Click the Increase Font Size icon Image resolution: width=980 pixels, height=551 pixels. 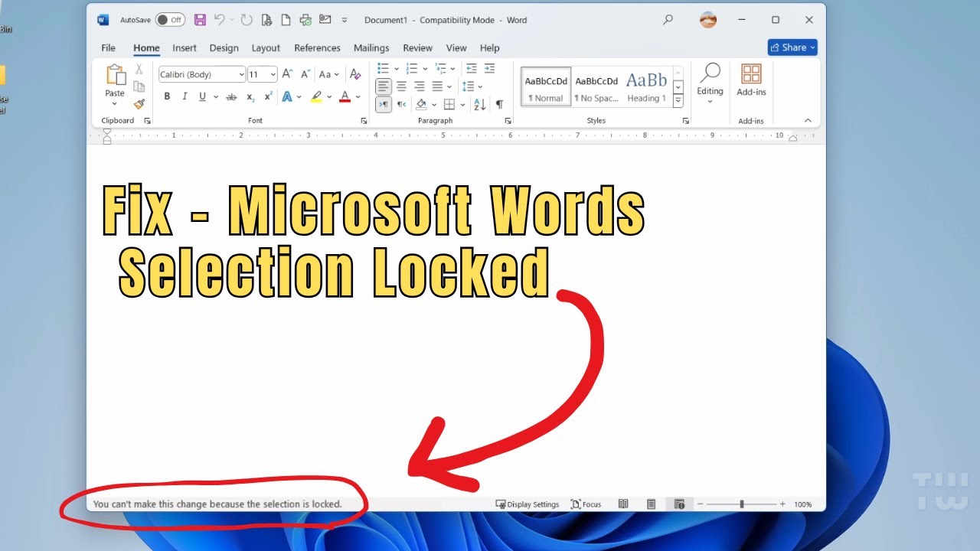pos(288,74)
